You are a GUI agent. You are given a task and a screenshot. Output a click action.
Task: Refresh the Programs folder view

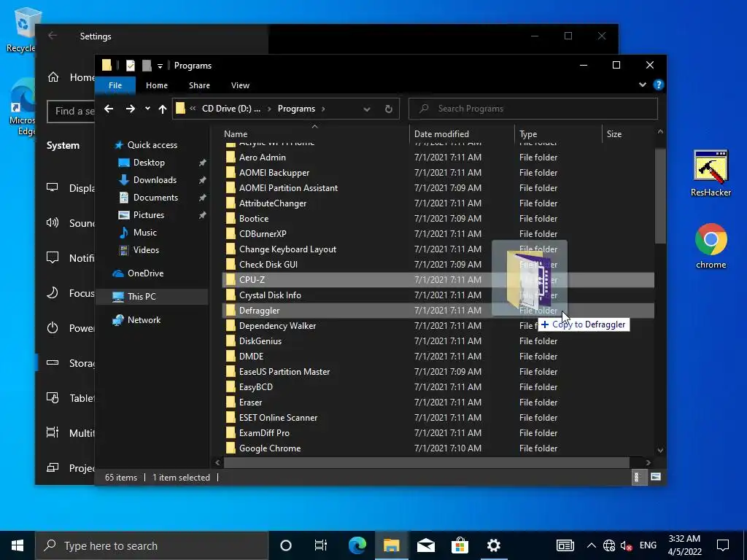[x=388, y=109]
